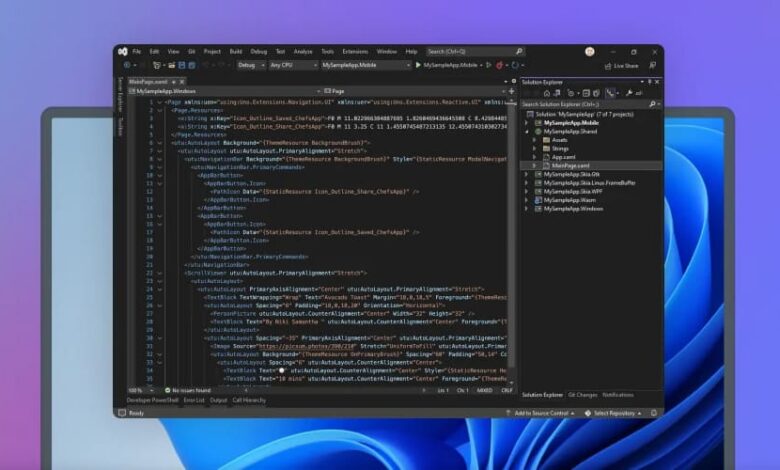This screenshot has width=780, height=470.
Task: Click Switch Views icon in Solution Explorer
Action: click(557, 93)
